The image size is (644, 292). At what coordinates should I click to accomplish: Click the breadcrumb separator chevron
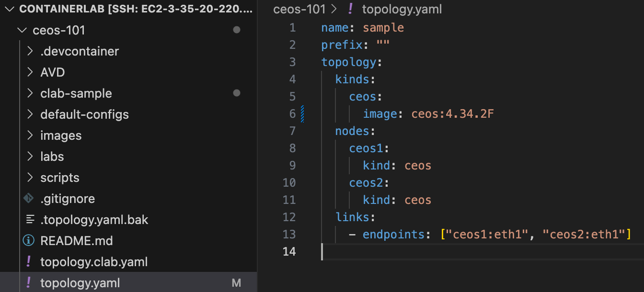(x=335, y=9)
